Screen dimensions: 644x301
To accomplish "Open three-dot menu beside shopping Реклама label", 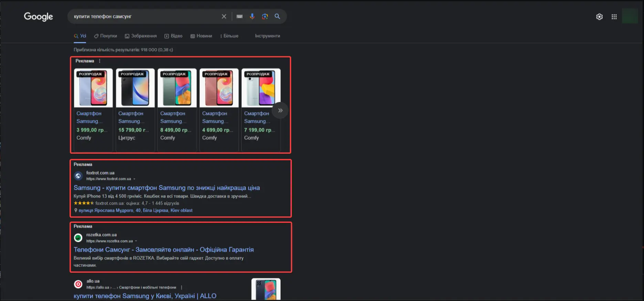I will coord(100,61).
